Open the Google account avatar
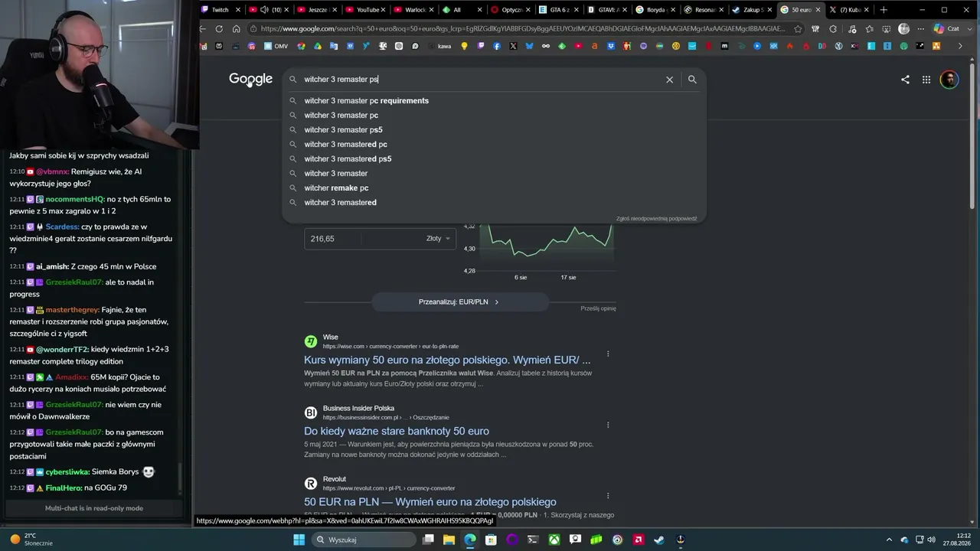The width and height of the screenshot is (980, 551). click(949, 80)
